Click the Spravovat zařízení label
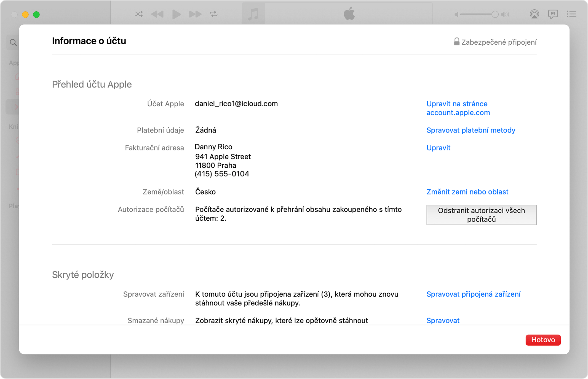This screenshot has width=588, height=379. coord(154,294)
